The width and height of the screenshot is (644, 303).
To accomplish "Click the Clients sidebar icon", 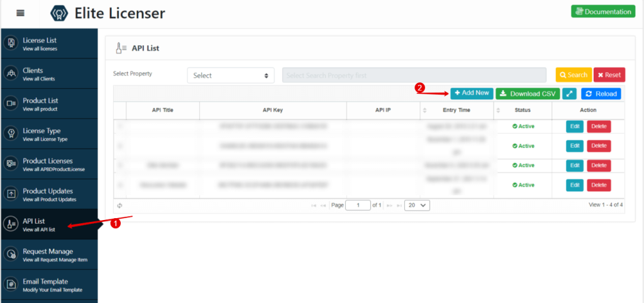I will pos(11,74).
